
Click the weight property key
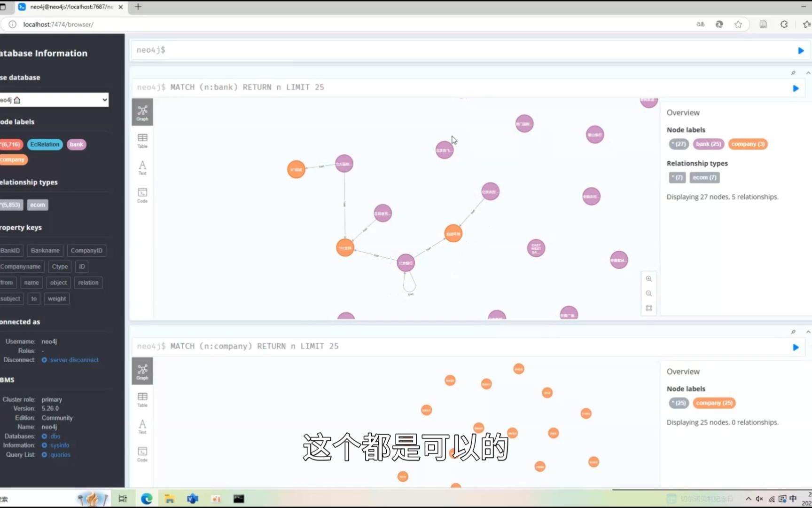[57, 299]
